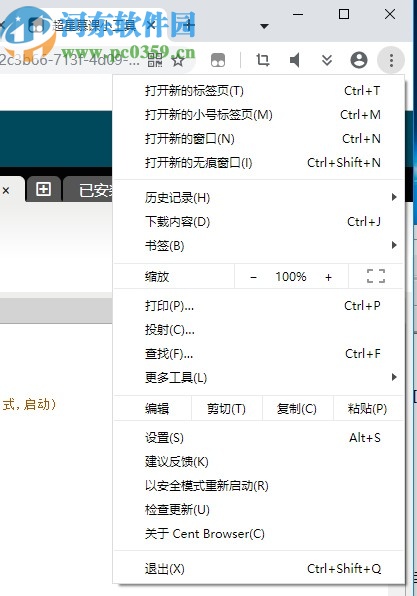Open the extension icon beside the address bar

(218, 60)
